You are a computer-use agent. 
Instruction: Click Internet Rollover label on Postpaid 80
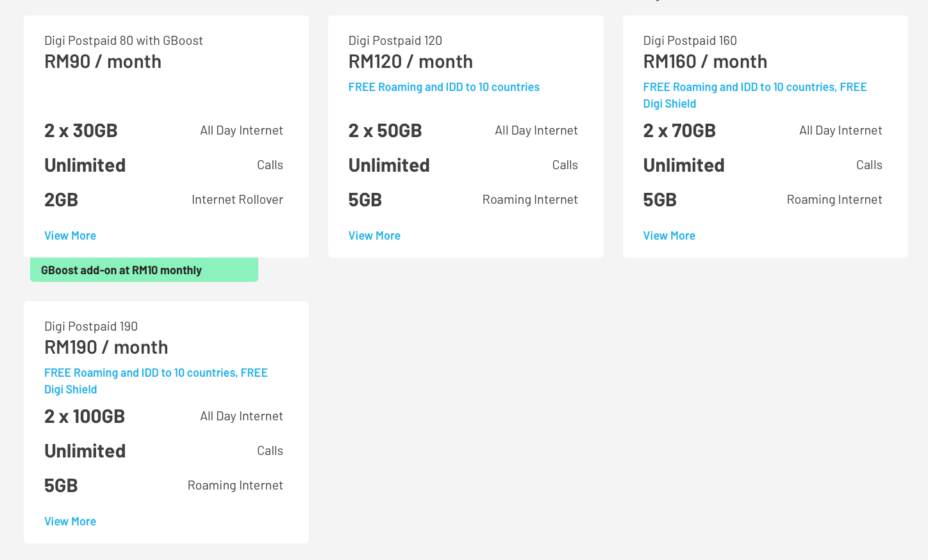pos(237,200)
